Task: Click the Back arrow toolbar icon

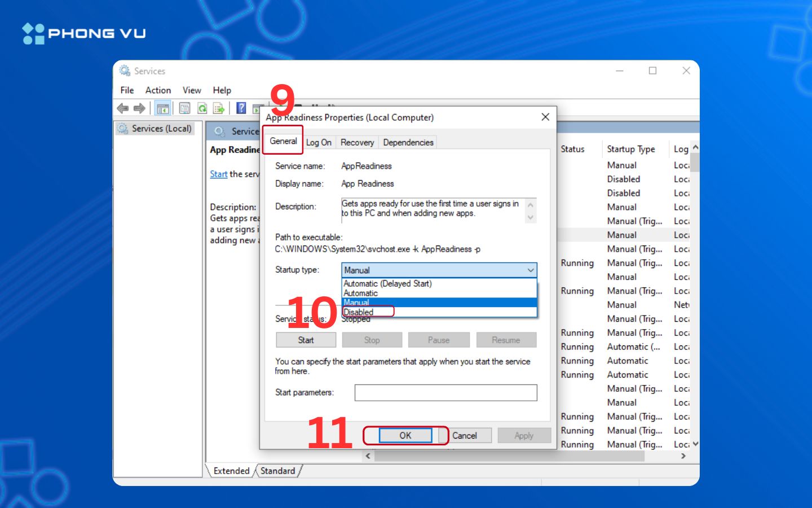Action: pos(122,108)
